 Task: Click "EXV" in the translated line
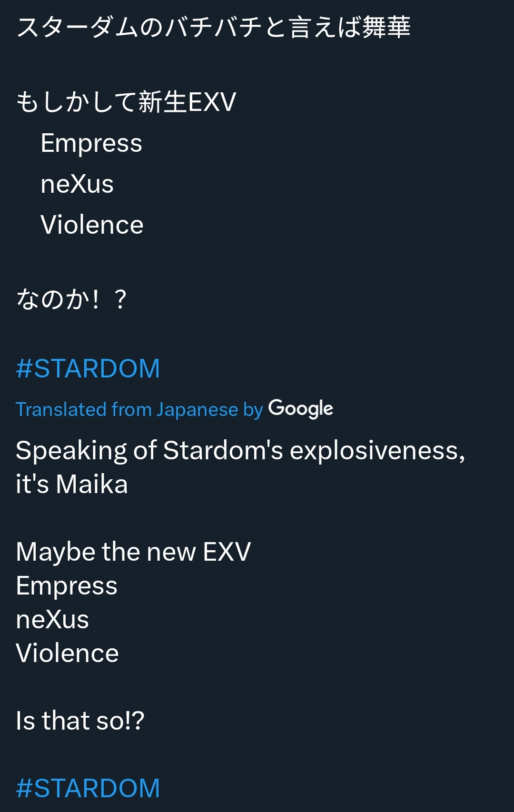227,552
